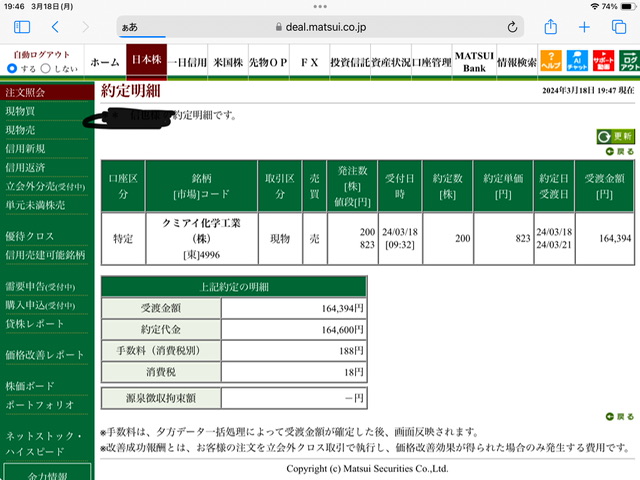Click the upper 戻る link
This screenshot has height=480, width=640.
[620, 152]
